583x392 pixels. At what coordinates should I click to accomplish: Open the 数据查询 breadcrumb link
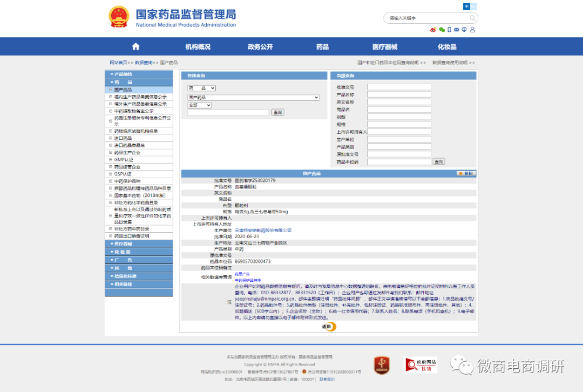point(144,63)
